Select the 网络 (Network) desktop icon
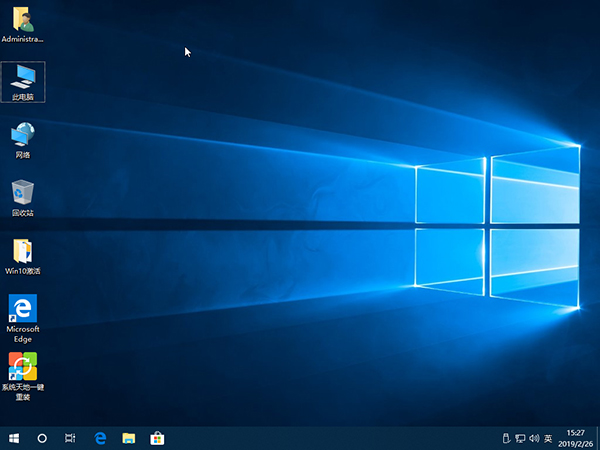 point(23,140)
